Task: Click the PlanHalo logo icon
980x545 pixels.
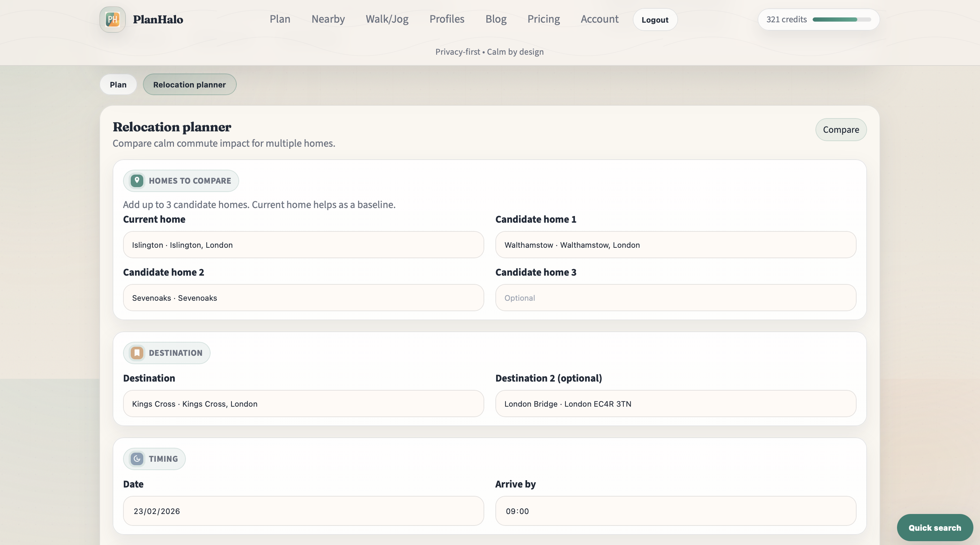Action: click(112, 20)
